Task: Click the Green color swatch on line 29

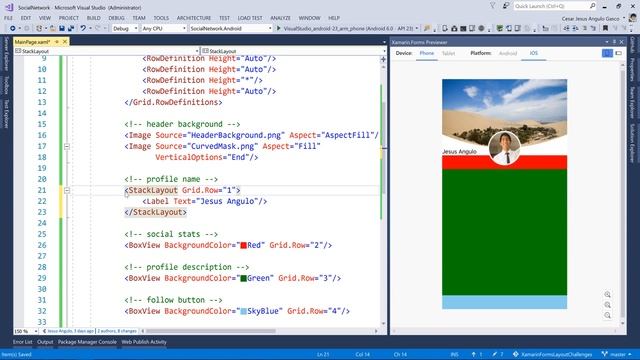Action: click(x=243, y=278)
